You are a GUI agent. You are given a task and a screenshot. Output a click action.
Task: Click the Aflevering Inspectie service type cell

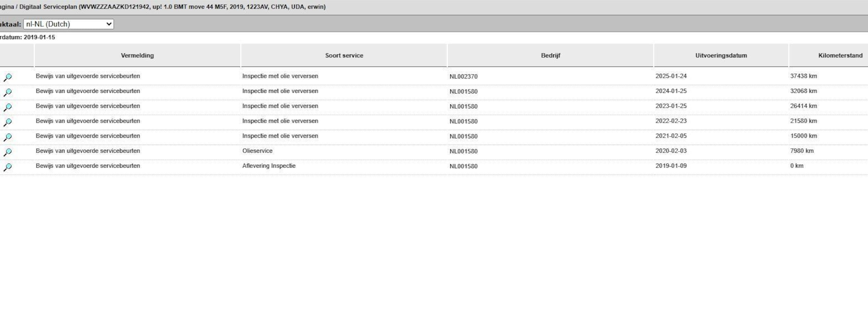(x=269, y=166)
